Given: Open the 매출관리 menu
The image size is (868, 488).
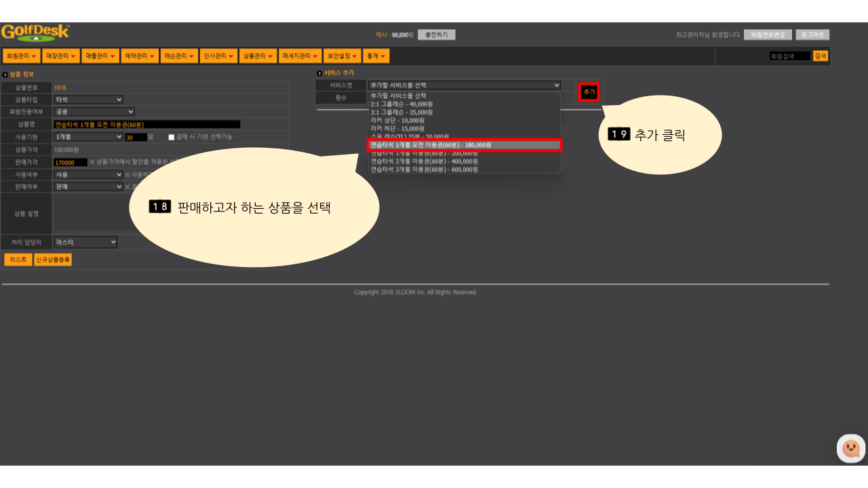Looking at the screenshot, I should (100, 56).
